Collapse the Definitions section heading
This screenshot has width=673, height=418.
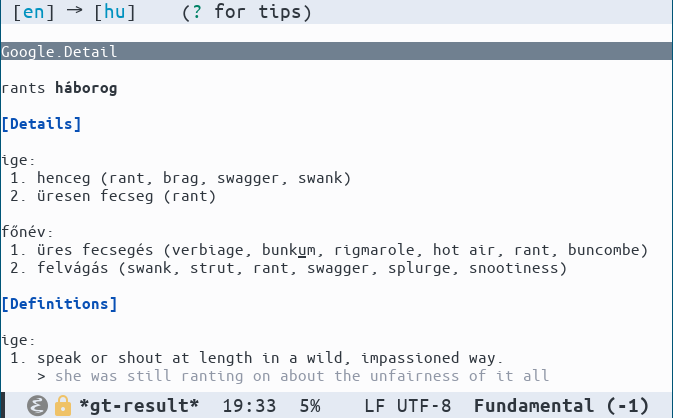pyautogui.click(x=59, y=304)
